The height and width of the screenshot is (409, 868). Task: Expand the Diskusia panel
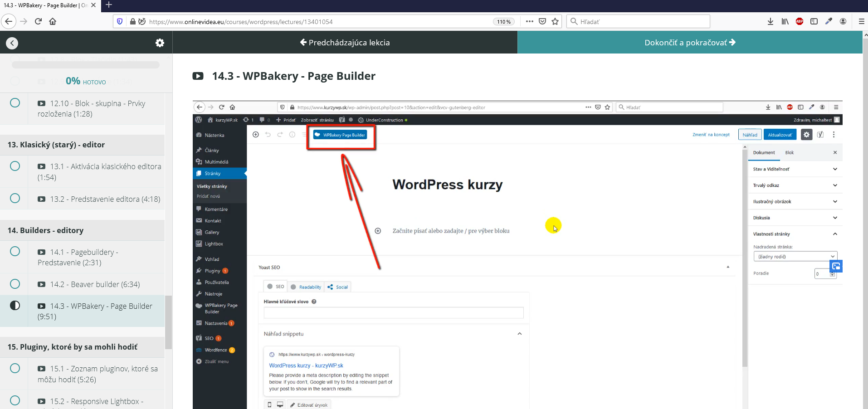tap(795, 218)
